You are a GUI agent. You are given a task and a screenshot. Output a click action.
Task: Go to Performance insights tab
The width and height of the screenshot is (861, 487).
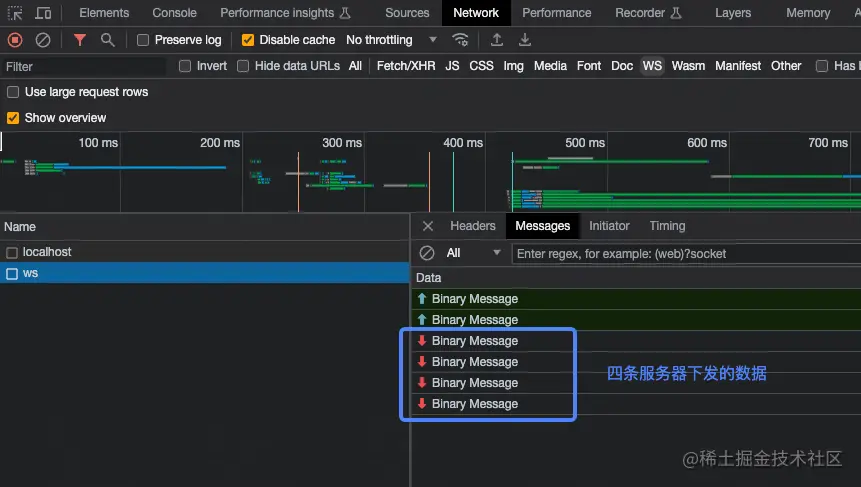(285, 13)
